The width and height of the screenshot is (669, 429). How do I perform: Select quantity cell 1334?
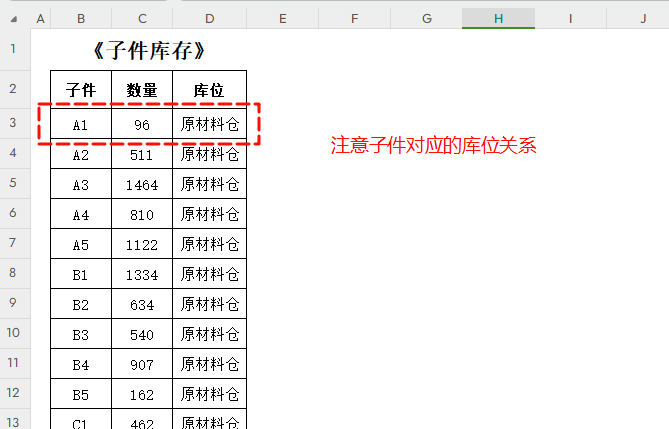tap(142, 274)
